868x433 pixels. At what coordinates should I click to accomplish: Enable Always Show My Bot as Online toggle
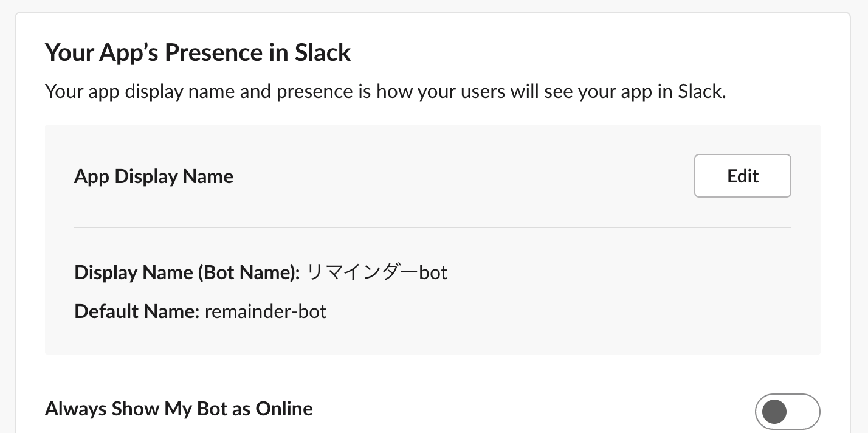pos(787,412)
